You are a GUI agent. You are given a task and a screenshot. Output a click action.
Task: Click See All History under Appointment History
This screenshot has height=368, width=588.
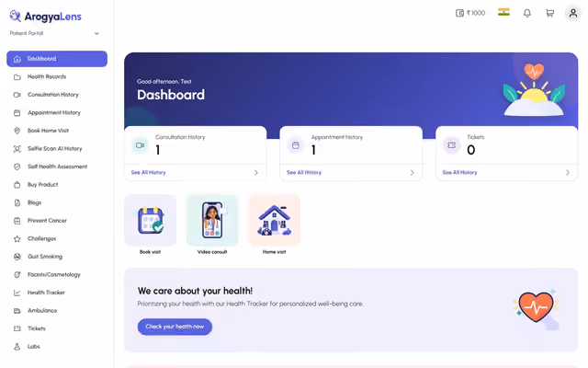click(304, 172)
